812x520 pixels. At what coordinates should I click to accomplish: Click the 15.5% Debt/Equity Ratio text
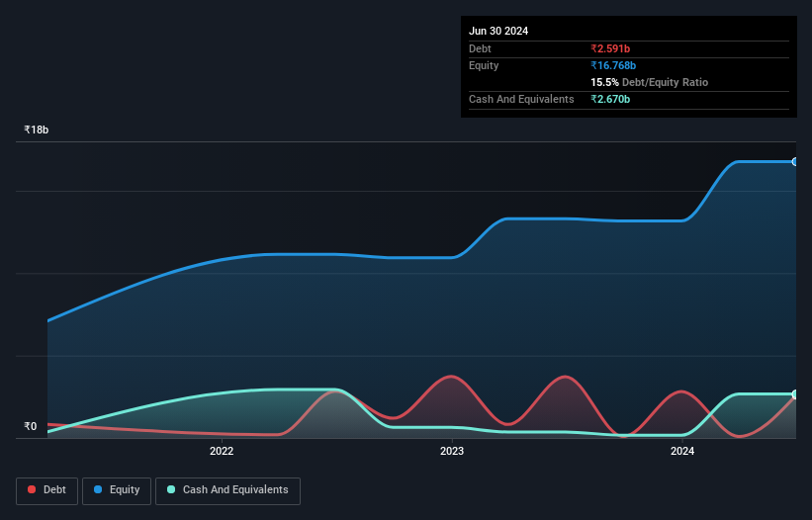coord(650,82)
